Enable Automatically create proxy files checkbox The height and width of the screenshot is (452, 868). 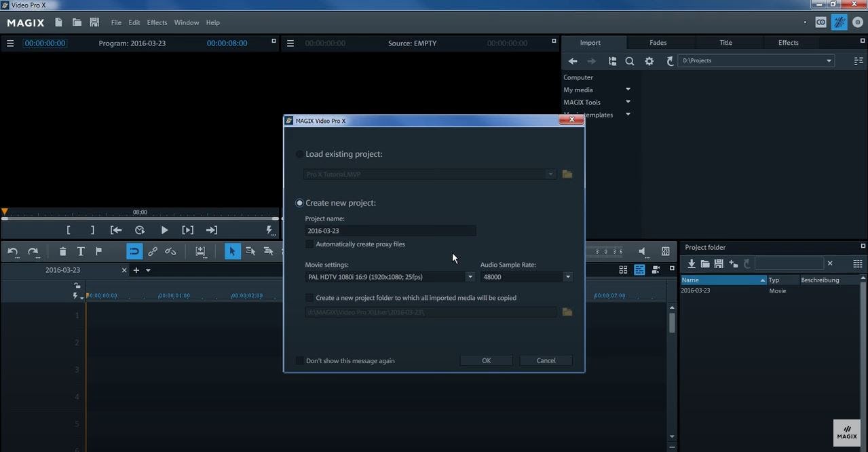tap(309, 244)
